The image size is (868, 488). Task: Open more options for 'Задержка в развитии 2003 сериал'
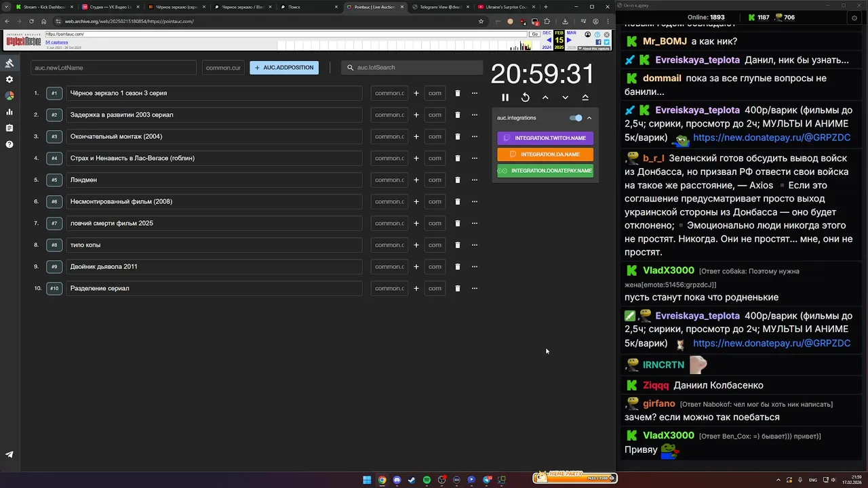(475, 115)
